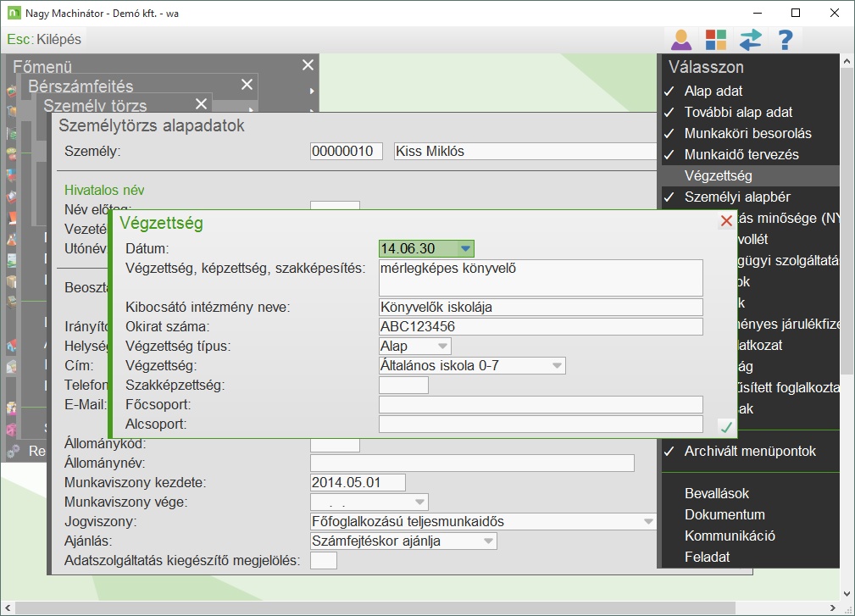Image resolution: width=855 pixels, height=616 pixels.
Task: Click the Személytörzs alapadatok heading
Action: (152, 125)
